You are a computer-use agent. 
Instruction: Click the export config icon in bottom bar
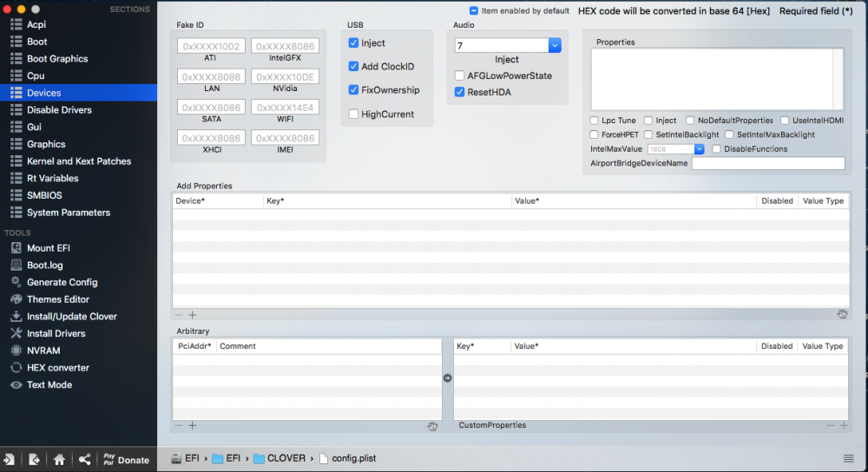pyautogui.click(x=35, y=459)
